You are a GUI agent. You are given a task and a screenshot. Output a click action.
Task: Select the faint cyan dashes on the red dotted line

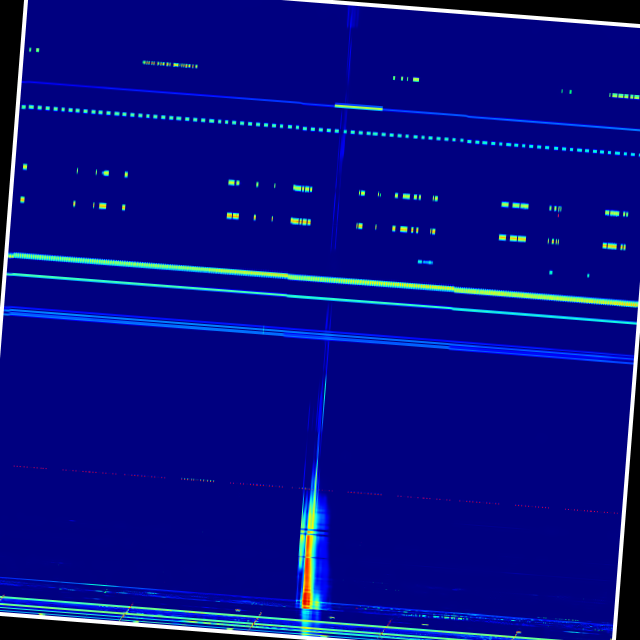click(x=198, y=480)
